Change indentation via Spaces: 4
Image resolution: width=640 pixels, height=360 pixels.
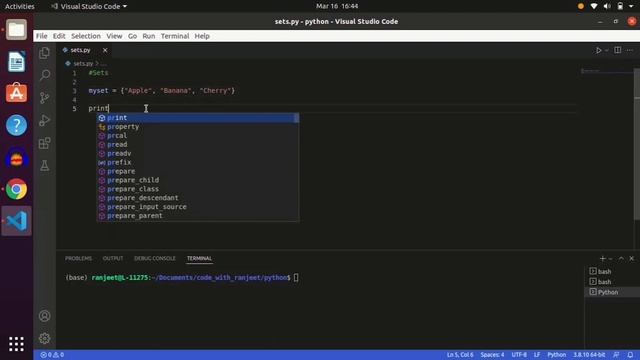click(492, 355)
